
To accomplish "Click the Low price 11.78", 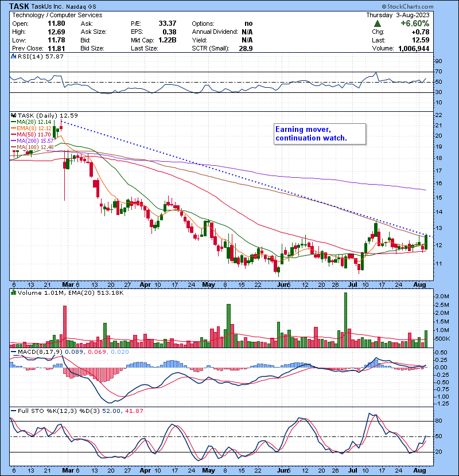I will tap(56, 40).
